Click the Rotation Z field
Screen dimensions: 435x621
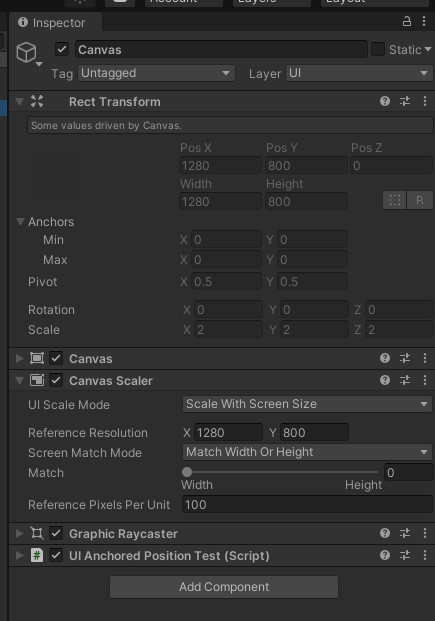pyautogui.click(x=399, y=309)
